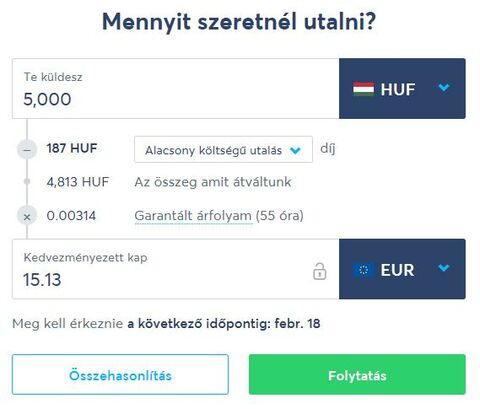Screen dimensions: 480x409
Task: Select the HUF currency label
Action: tap(398, 89)
